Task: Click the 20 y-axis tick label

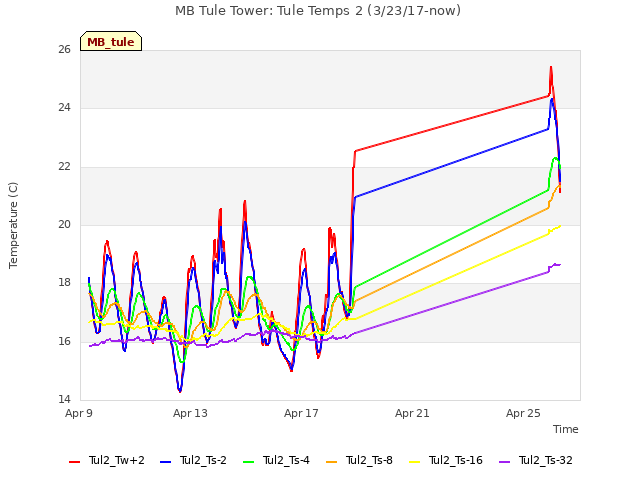Action: tap(64, 224)
